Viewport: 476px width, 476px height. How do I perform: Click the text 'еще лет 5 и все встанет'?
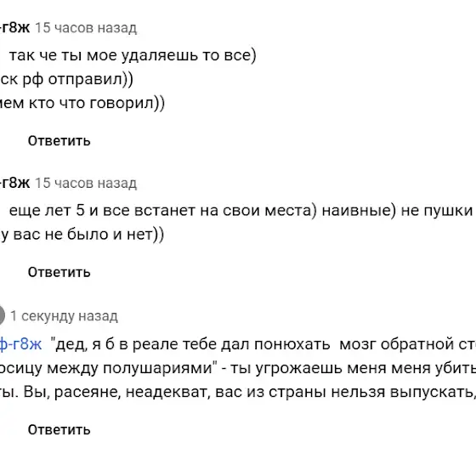coord(115,211)
